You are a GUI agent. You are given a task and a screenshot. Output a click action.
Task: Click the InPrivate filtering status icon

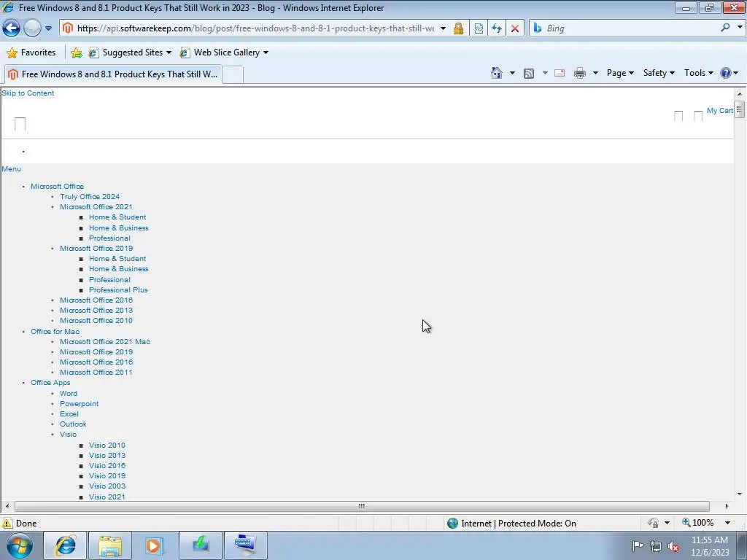pyautogui.click(x=653, y=523)
